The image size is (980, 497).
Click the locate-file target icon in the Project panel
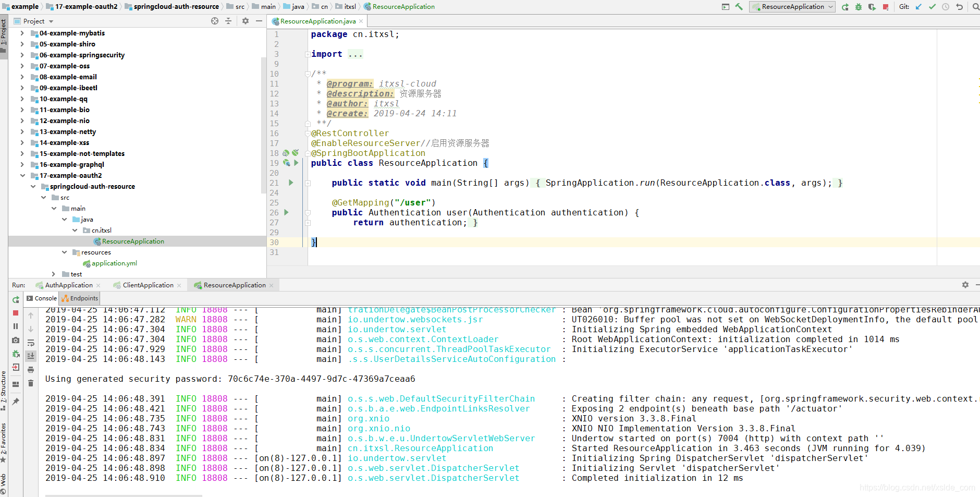(x=215, y=21)
